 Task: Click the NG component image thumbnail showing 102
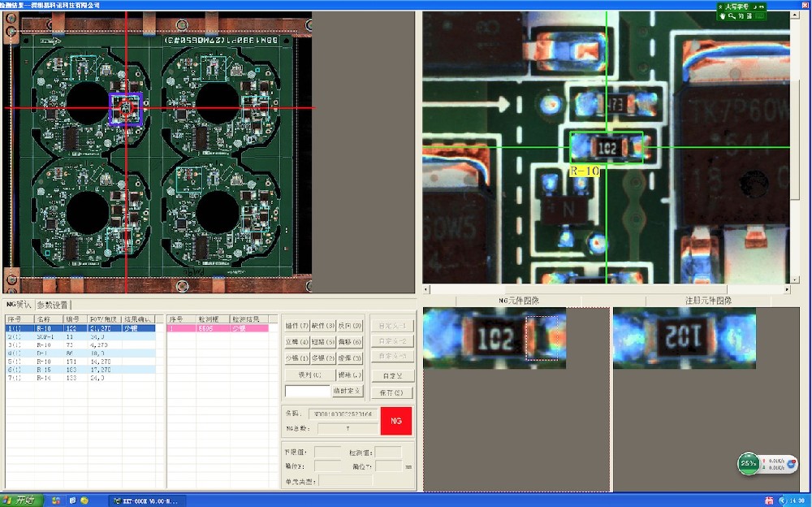[495, 338]
